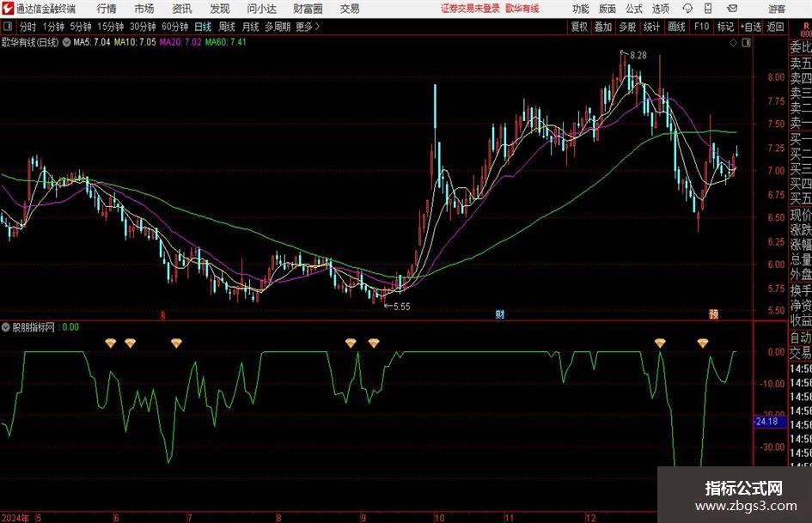The height and width of the screenshot is (523, 812).
Task: Open the customer service headset icon
Action: click(687, 9)
